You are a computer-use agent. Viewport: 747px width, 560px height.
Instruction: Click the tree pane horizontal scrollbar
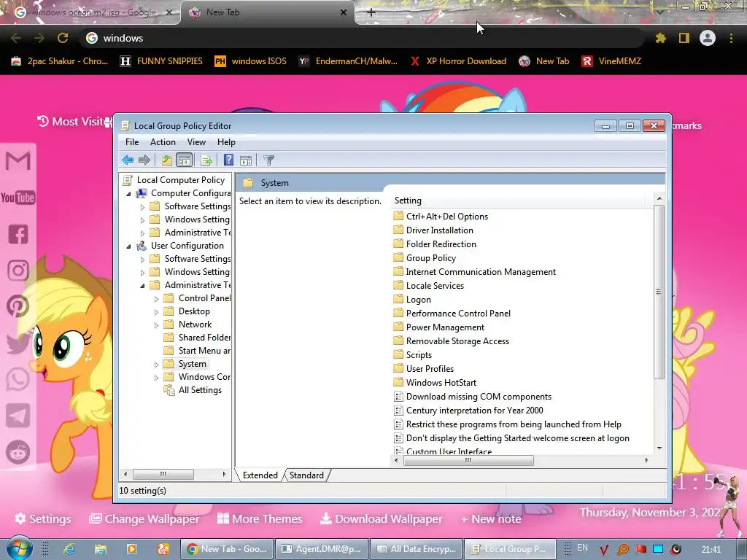coord(163,474)
